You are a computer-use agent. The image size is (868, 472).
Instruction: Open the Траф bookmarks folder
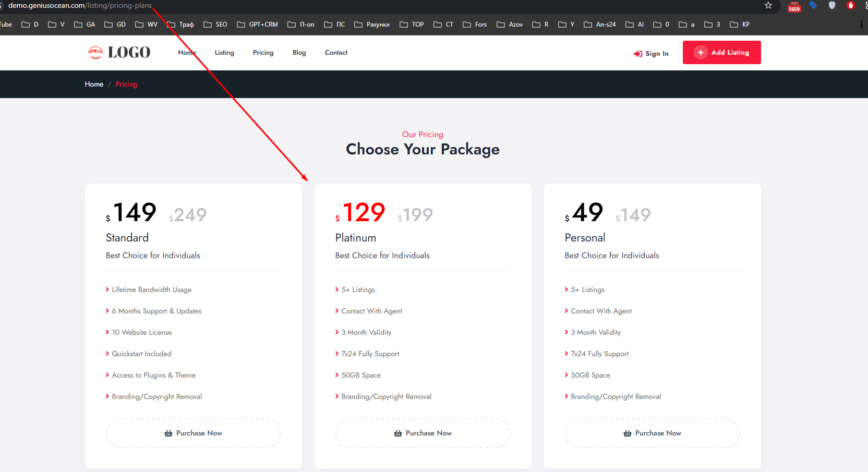[180, 25]
